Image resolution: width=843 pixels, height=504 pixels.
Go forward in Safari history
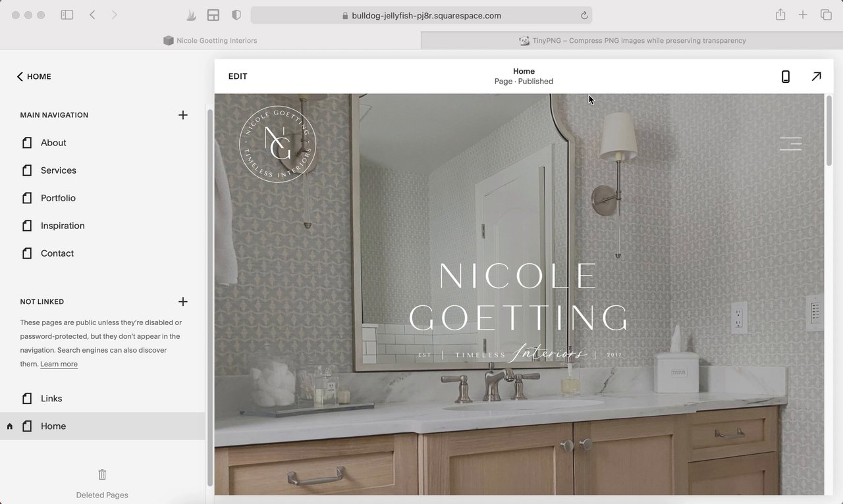(114, 15)
